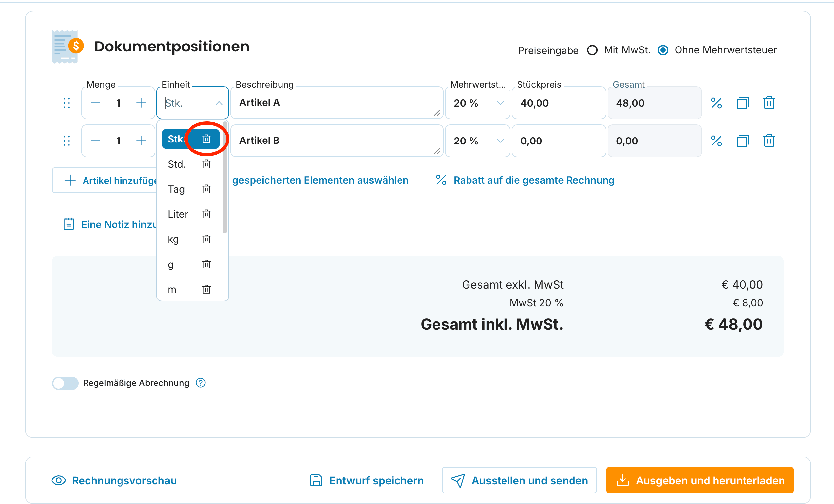834x504 pixels.
Task: Choose Tag from the unit list
Action: [x=176, y=189]
